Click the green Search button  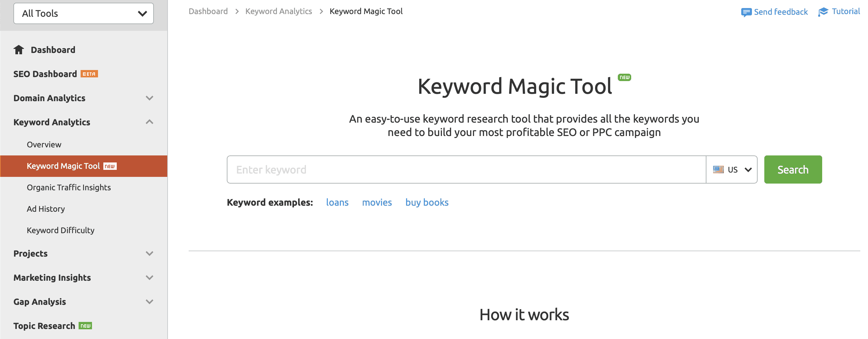click(x=792, y=169)
